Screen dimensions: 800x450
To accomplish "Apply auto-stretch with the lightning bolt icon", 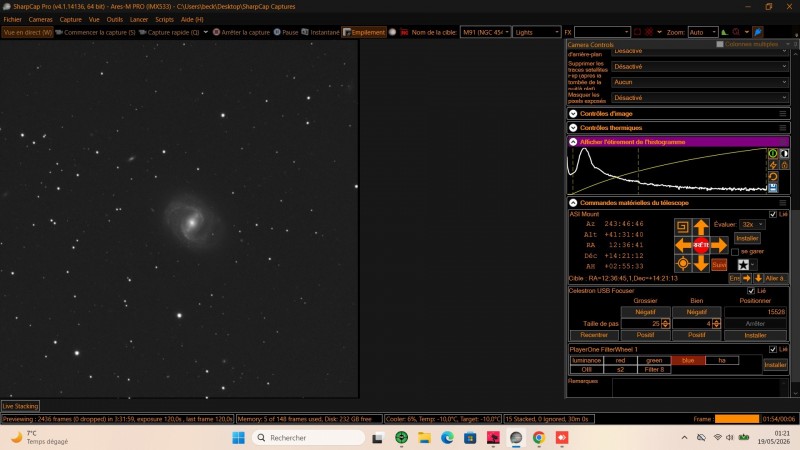I will point(773,165).
